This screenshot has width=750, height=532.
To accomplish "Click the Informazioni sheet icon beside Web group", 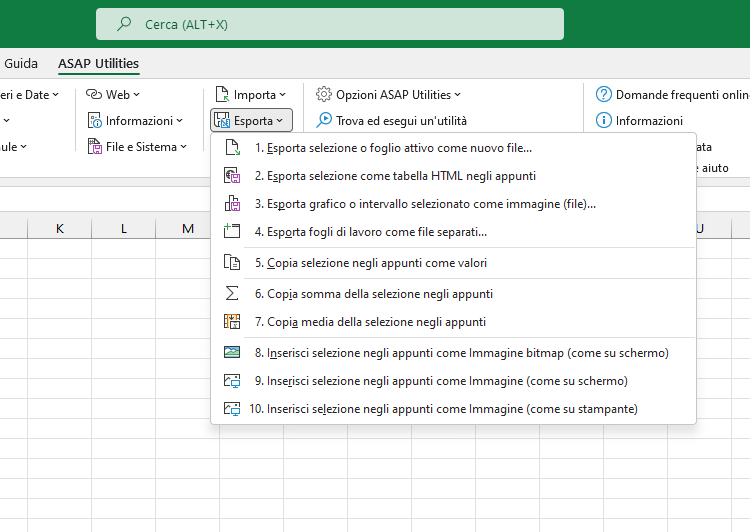I will pos(95,121).
